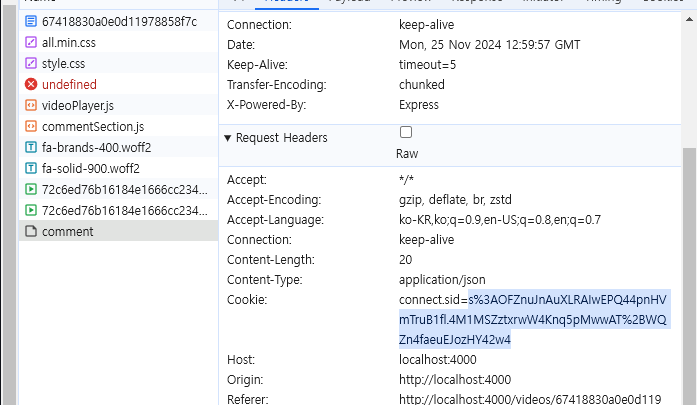697x405 pixels.
Task: Click the Referer URL value
Action: [530, 399]
